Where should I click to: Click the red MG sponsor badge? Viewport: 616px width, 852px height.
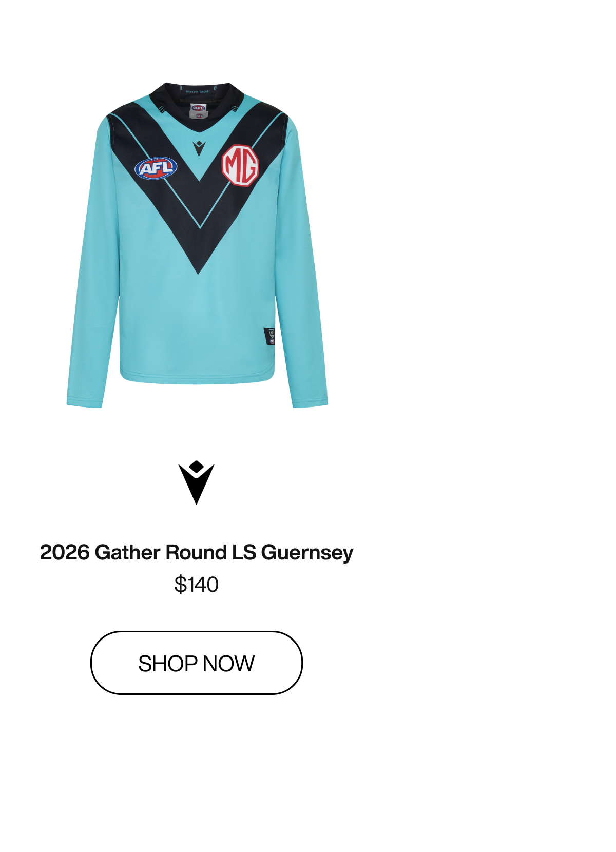pyautogui.click(x=240, y=165)
